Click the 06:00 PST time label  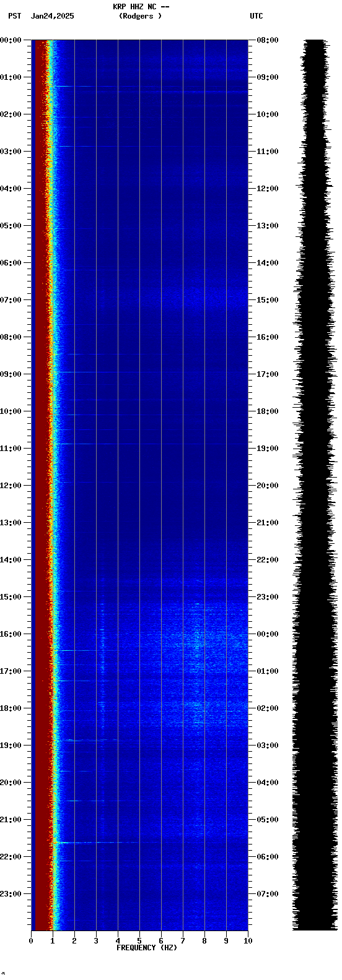click(11, 263)
